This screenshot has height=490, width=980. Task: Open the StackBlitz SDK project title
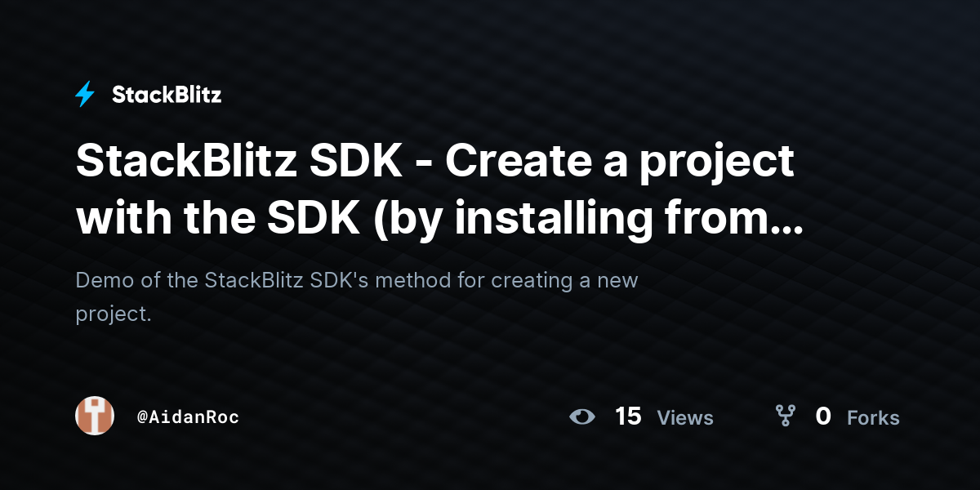pyautogui.click(x=439, y=189)
